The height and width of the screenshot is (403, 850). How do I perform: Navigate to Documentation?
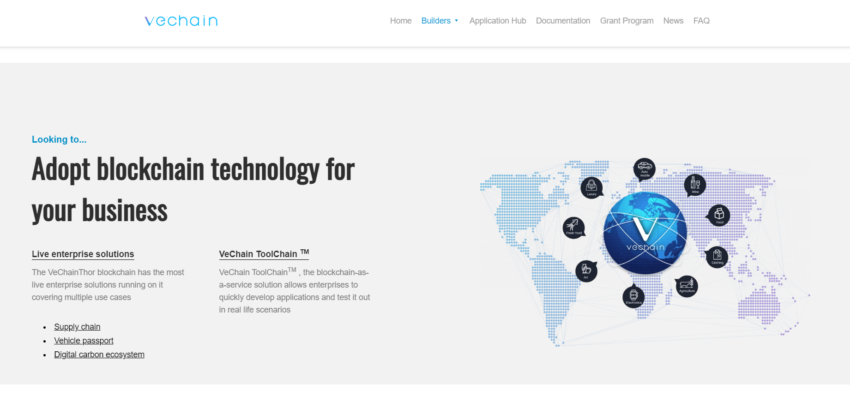[x=563, y=21]
